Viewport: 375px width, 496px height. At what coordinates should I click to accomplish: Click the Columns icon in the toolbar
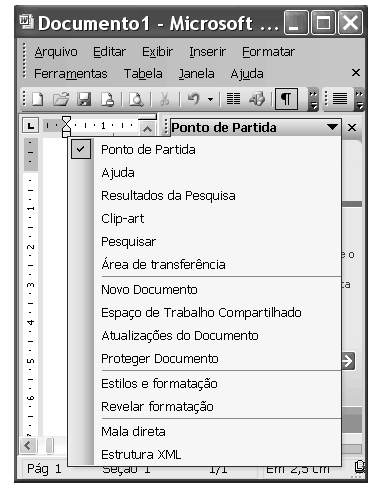(x=233, y=99)
